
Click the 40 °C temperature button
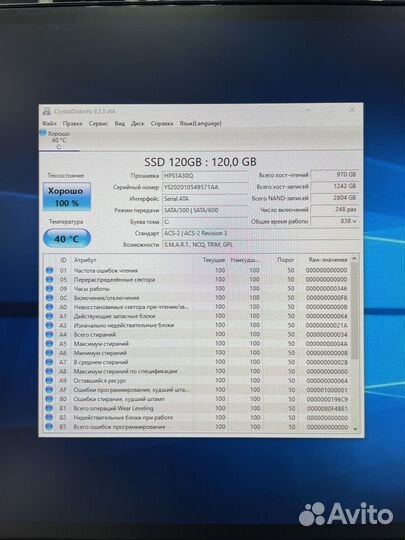click(x=67, y=238)
